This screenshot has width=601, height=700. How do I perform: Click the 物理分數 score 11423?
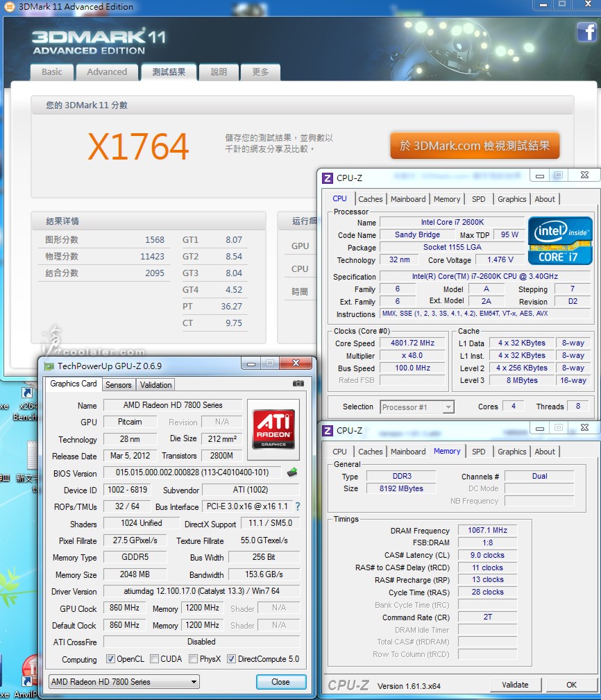point(152,256)
